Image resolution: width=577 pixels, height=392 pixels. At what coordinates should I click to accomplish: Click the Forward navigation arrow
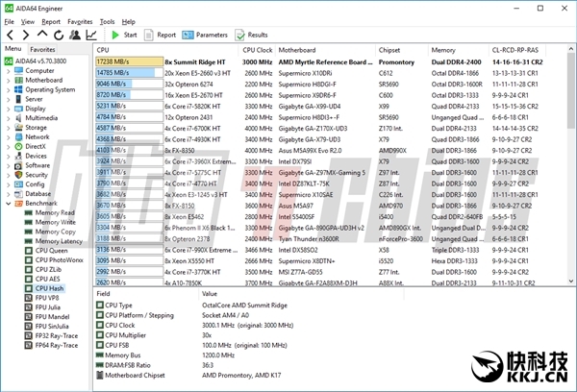24,35
